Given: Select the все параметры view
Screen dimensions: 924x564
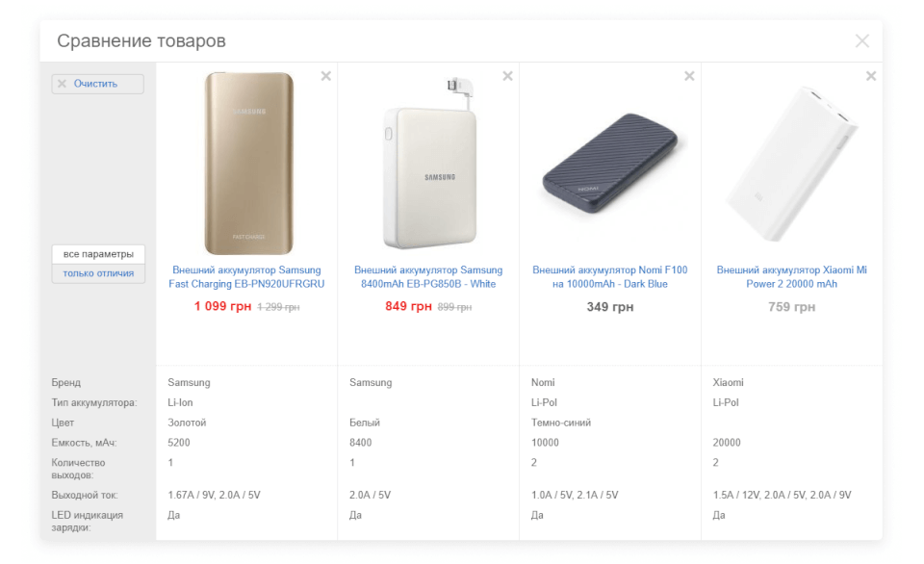Looking at the screenshot, I should coord(98,254).
